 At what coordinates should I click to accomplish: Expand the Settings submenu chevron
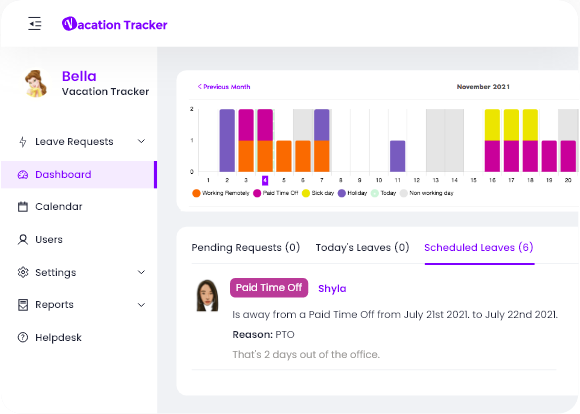[141, 272]
